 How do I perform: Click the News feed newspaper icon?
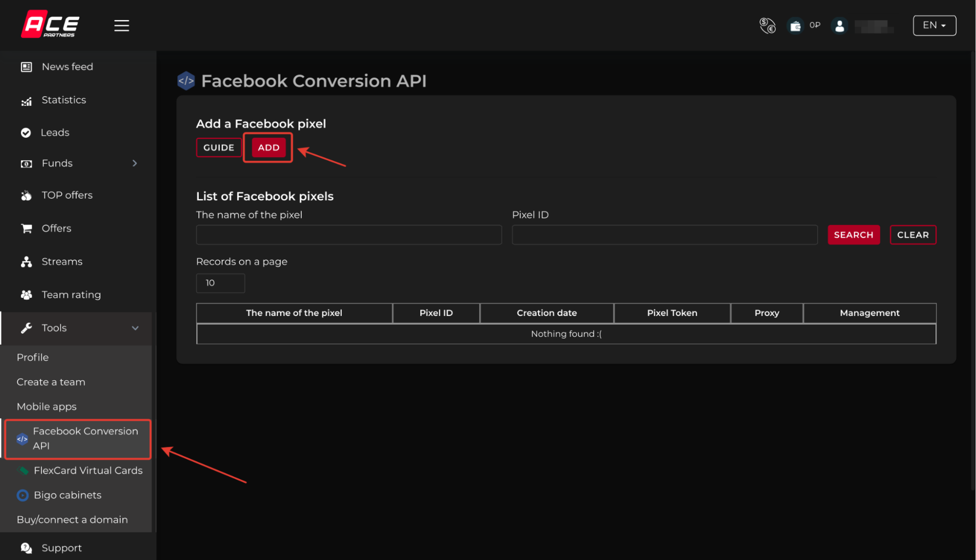26,67
